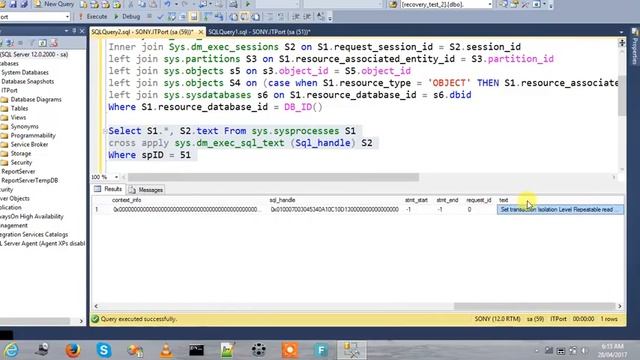Click the request_id column header
The width and height of the screenshot is (640, 360).
click(478, 200)
